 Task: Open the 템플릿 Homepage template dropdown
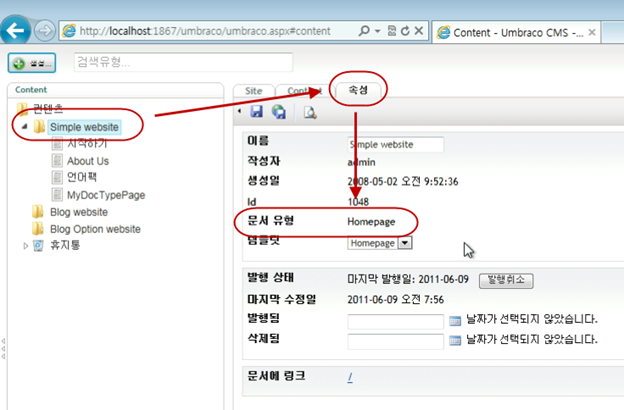coord(380,243)
